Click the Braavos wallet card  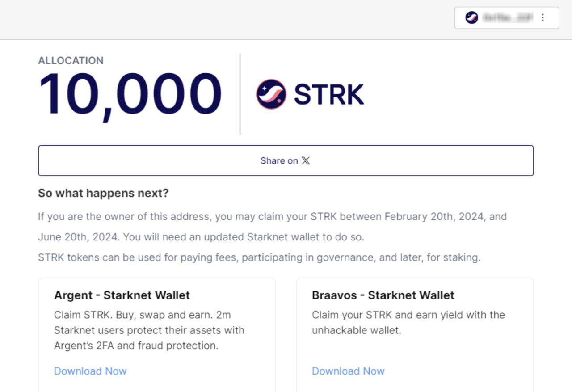(415, 335)
